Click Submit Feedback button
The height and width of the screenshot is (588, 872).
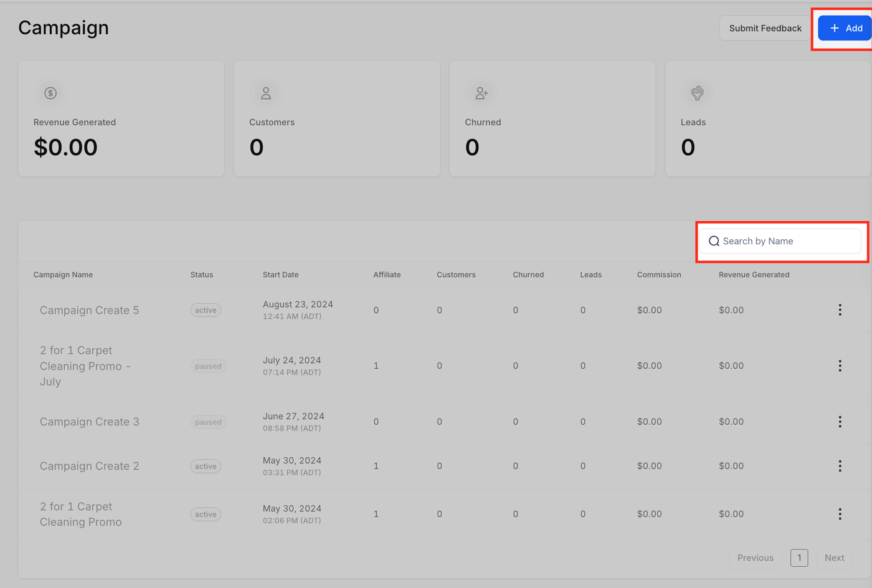(765, 28)
